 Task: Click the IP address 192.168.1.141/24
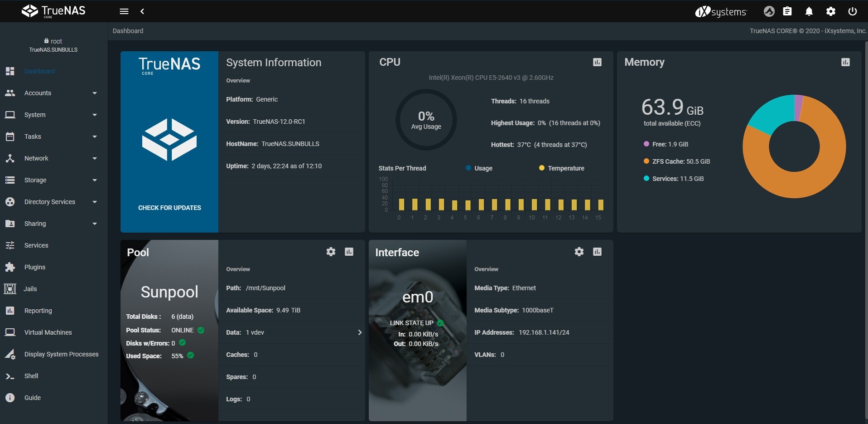pos(544,332)
